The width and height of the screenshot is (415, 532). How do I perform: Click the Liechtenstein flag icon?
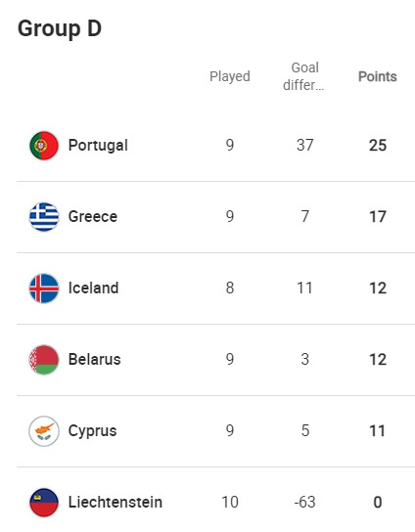(x=44, y=502)
